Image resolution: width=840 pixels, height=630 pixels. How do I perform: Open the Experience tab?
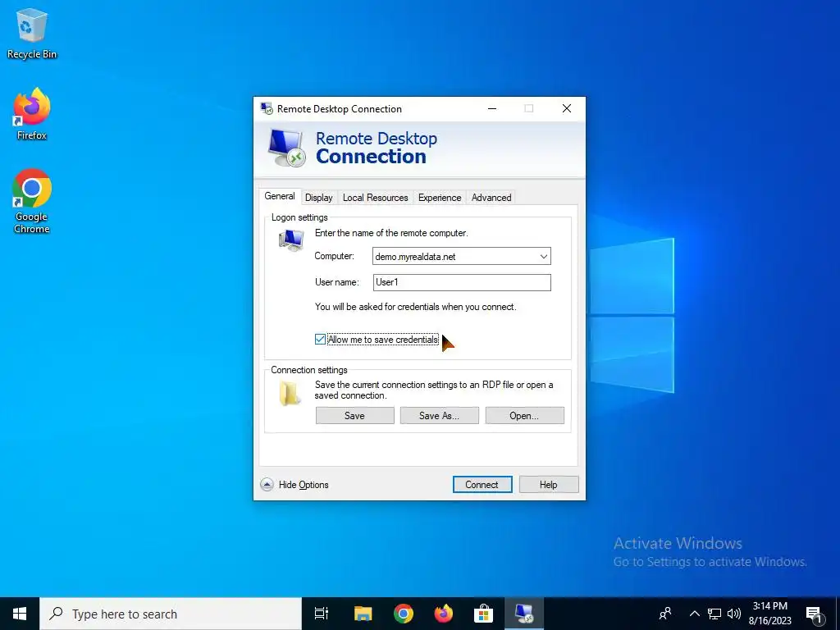[x=440, y=198]
